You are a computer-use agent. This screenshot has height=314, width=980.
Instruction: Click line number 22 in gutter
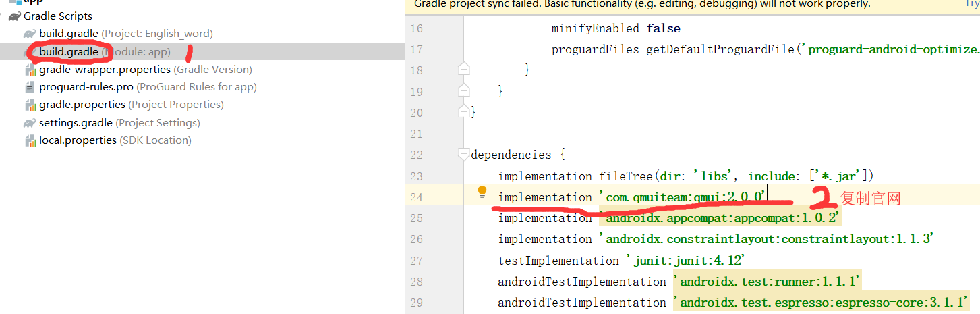pyautogui.click(x=416, y=155)
